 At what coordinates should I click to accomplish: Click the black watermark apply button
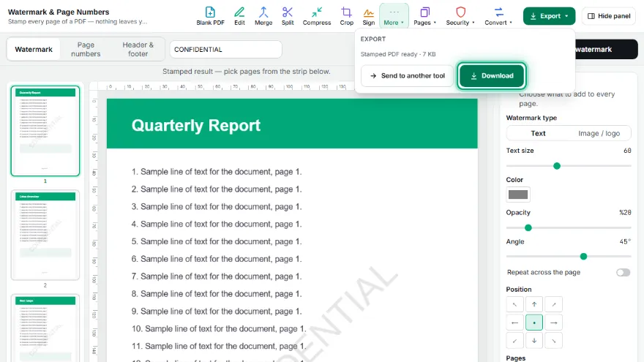click(x=606, y=49)
